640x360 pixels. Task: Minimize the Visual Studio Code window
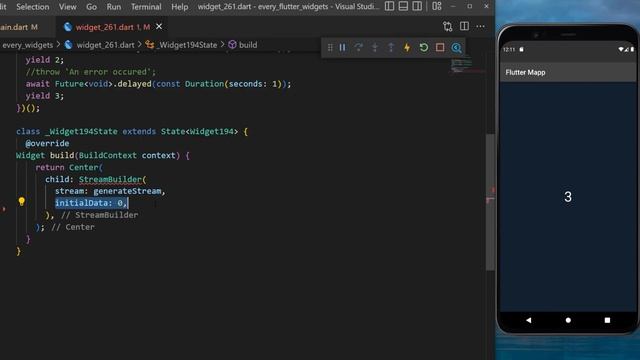point(453,6)
